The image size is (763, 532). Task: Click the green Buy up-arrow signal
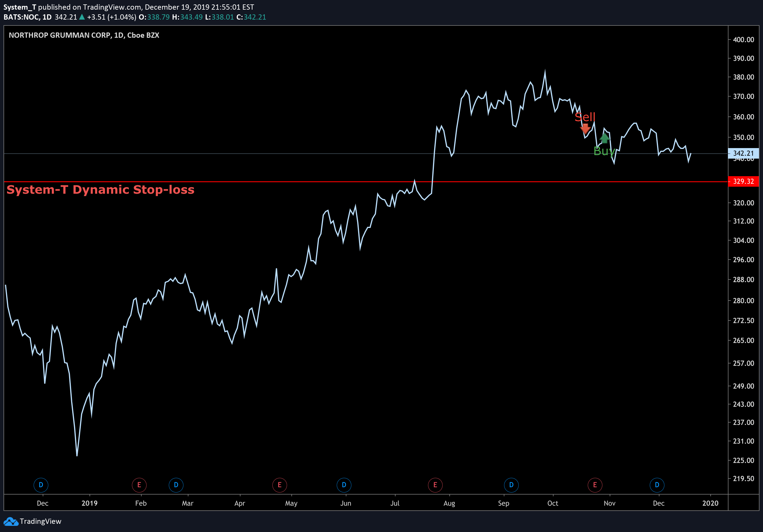tap(605, 138)
